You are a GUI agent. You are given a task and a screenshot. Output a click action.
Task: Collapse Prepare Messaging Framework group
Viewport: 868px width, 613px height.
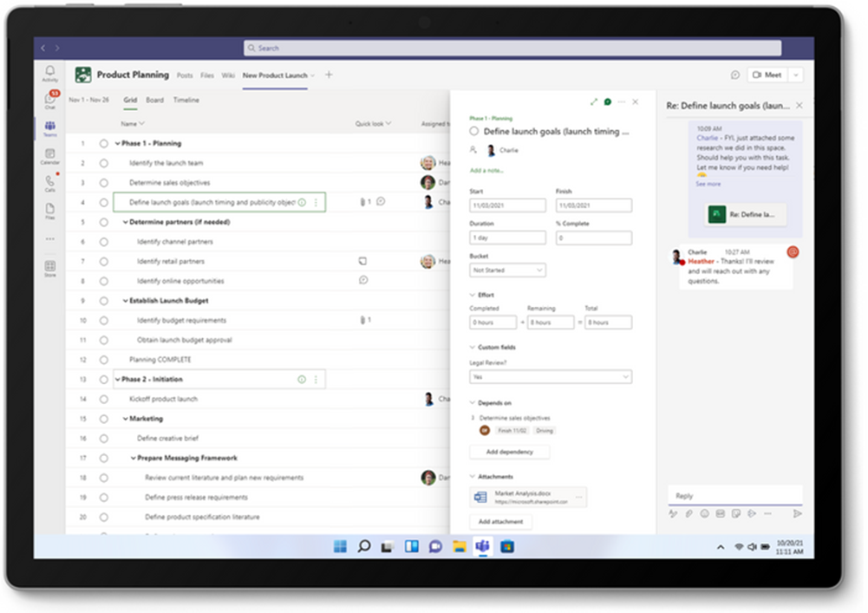(x=133, y=458)
